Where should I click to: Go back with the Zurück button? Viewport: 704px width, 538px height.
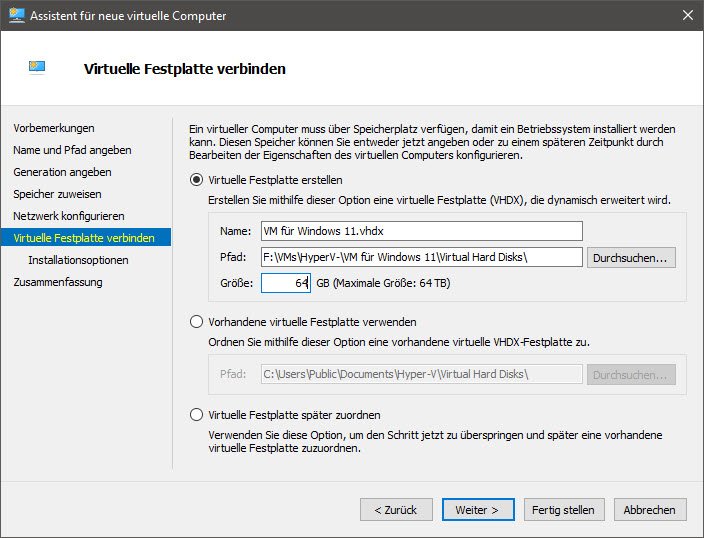396,510
